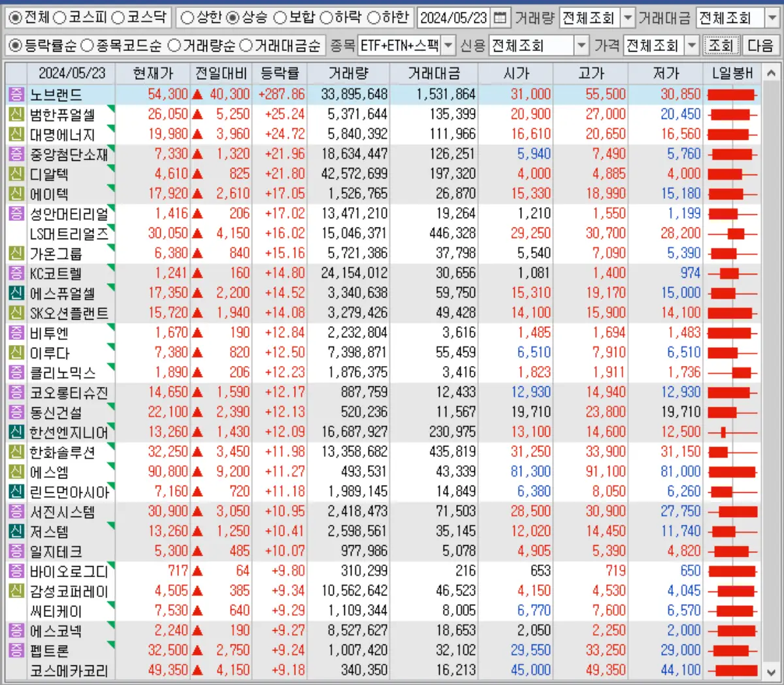Open the 신용 전체조회 dropdown

click(581, 46)
